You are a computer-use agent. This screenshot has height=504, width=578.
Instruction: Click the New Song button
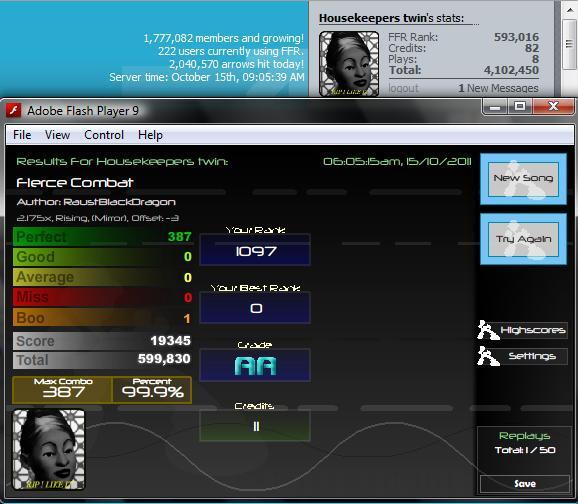523,179
